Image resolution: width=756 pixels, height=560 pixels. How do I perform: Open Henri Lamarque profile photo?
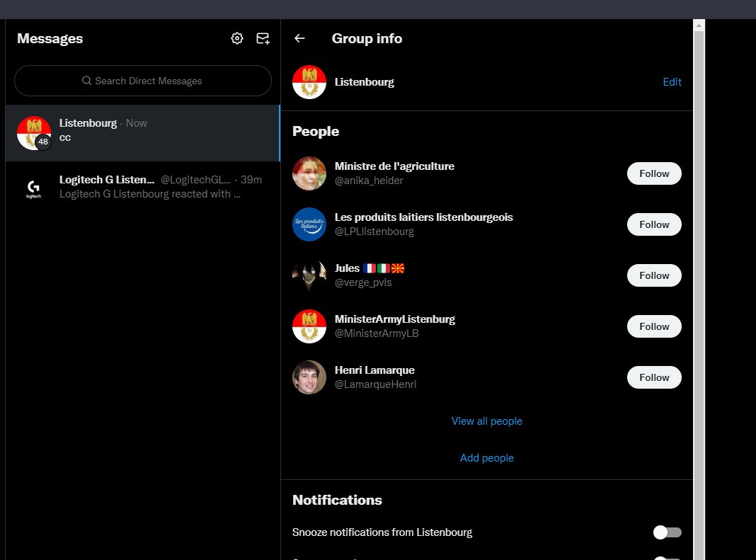coord(309,377)
